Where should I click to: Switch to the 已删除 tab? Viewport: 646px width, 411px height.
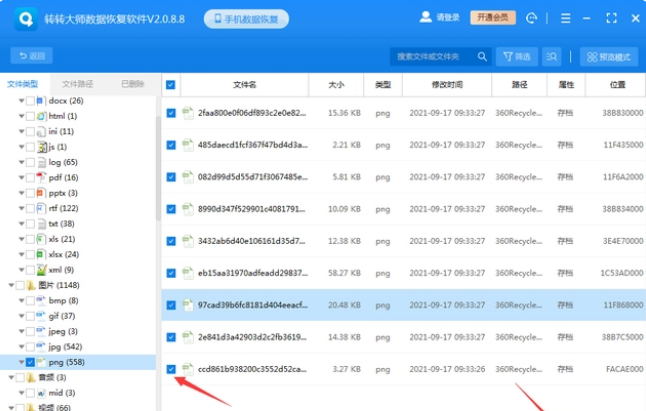click(132, 84)
